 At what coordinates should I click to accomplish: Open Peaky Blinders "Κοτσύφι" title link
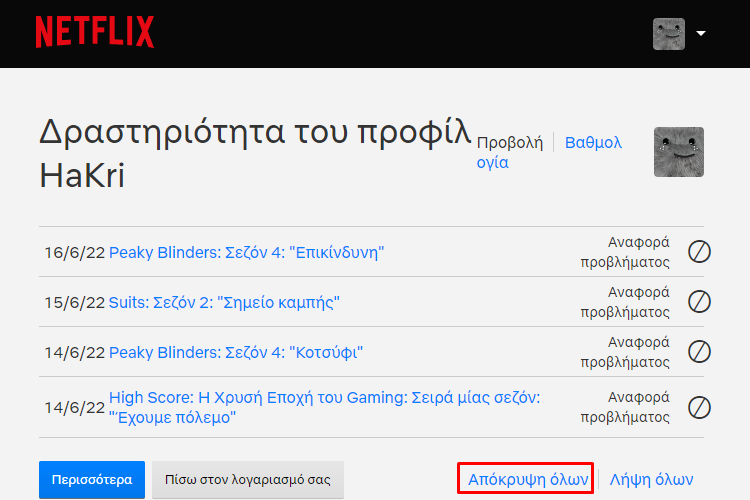point(236,353)
